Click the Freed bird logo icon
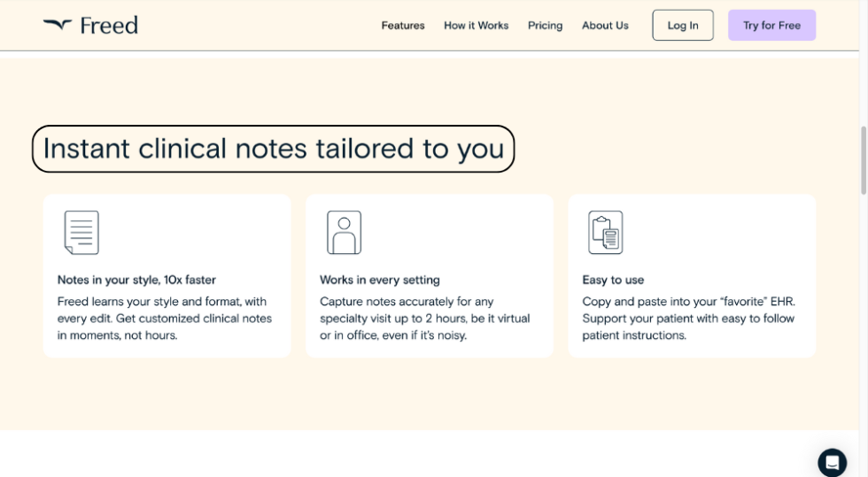The height and width of the screenshot is (477, 868). 58,25
